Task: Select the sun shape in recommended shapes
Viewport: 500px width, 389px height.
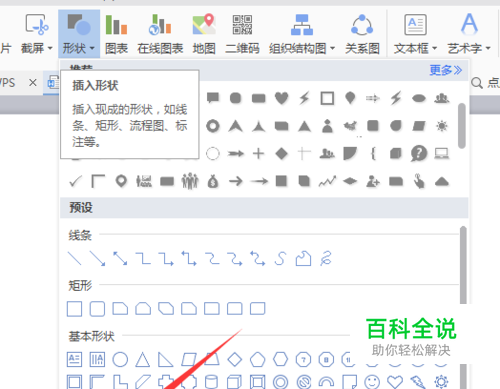Action: click(442, 126)
